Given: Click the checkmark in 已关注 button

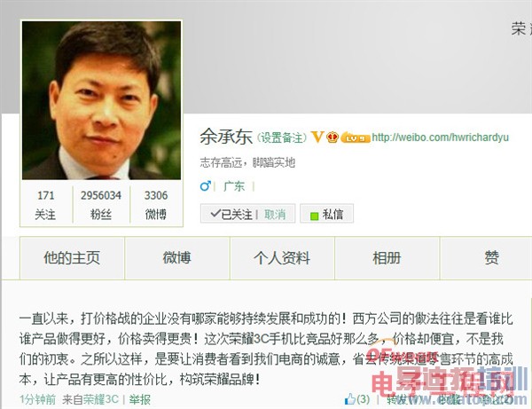Looking at the screenshot, I should point(215,214).
